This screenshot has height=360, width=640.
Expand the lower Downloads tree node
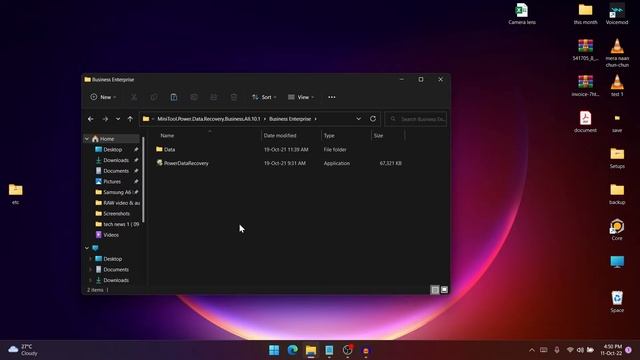[90, 280]
